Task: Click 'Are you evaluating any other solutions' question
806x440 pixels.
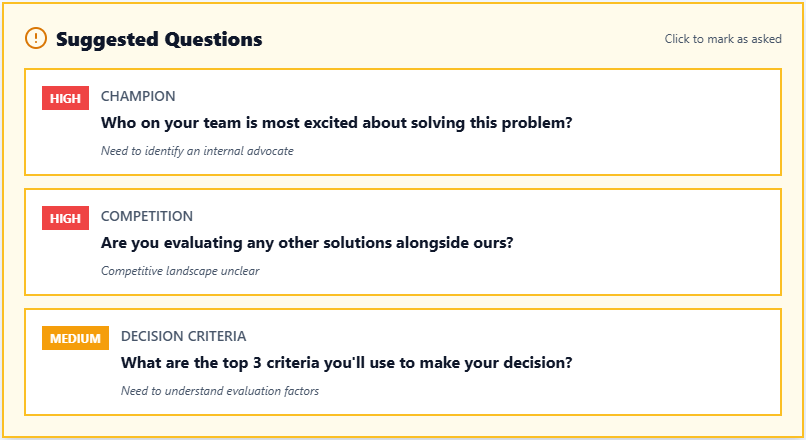Action: point(307,243)
